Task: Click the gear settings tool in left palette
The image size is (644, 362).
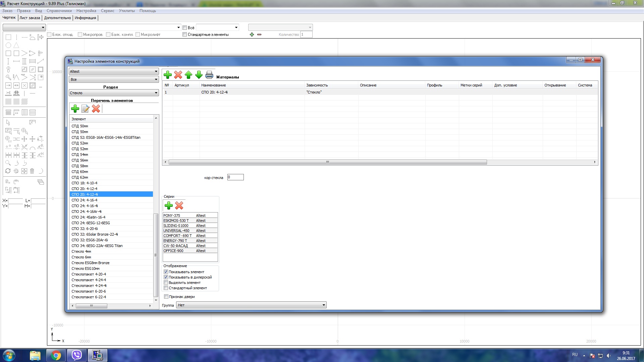Action: (16, 171)
